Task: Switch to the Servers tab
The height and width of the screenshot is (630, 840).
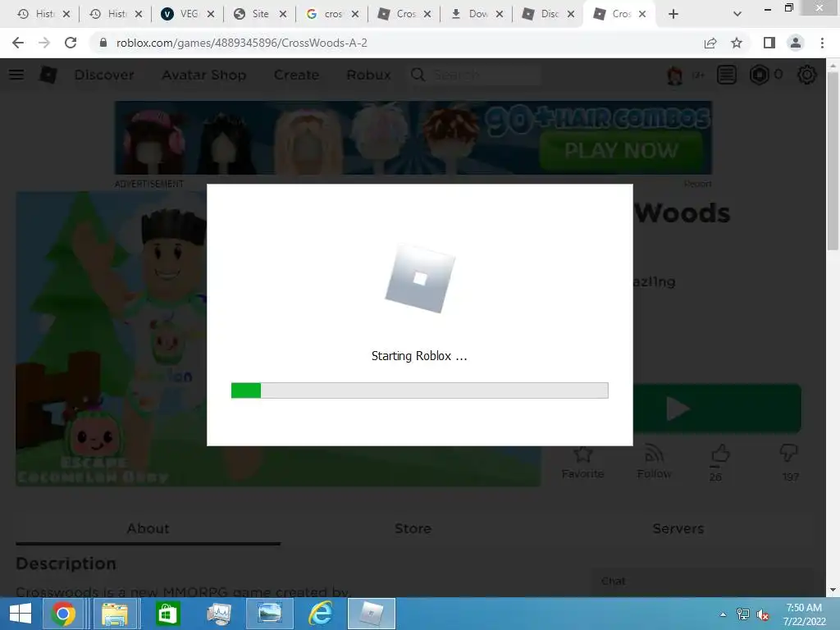Action: coord(678,529)
